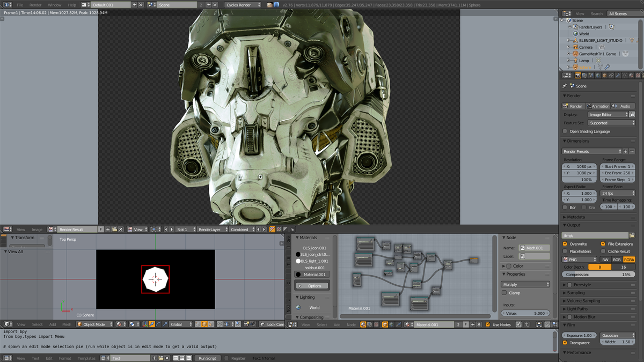Click the node Name field Math.001
This screenshot has width=644, height=362.
click(x=534, y=248)
